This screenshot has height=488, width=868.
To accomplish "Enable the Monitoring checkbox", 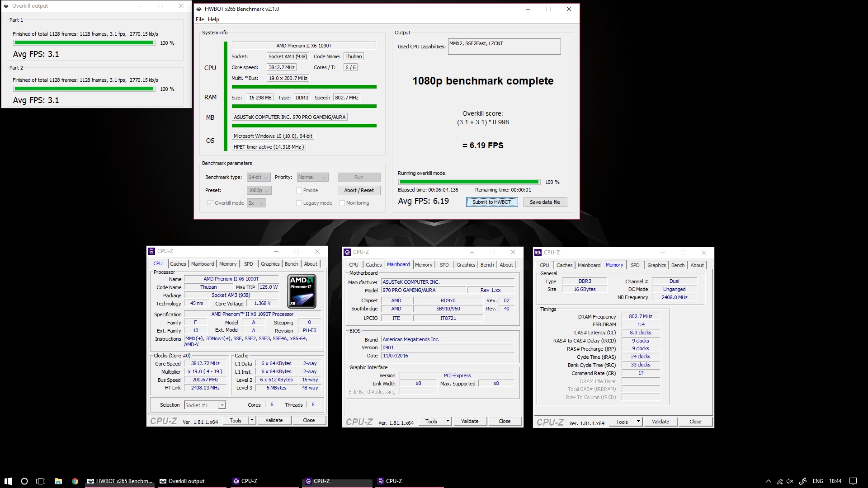I will click(342, 203).
